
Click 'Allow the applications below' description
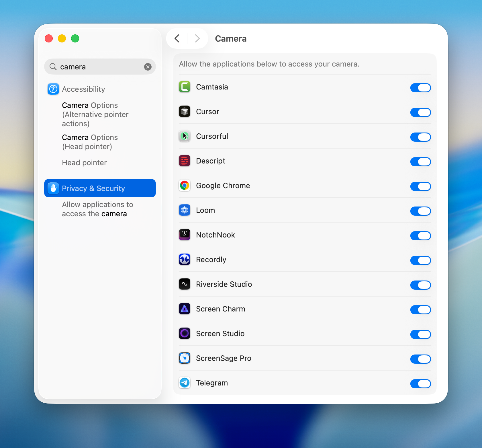(269, 64)
